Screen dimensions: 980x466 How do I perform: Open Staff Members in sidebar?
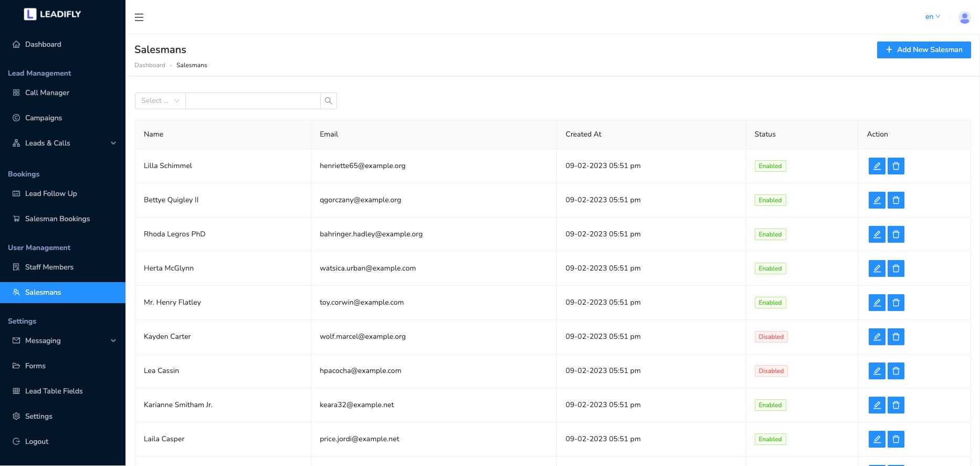49,267
